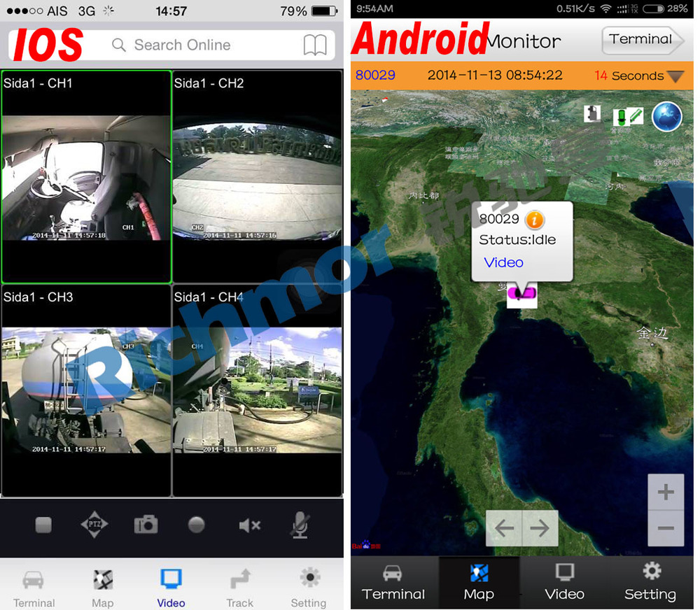Open the bookmark book icon
The height and width of the screenshot is (610, 700).
(315, 45)
